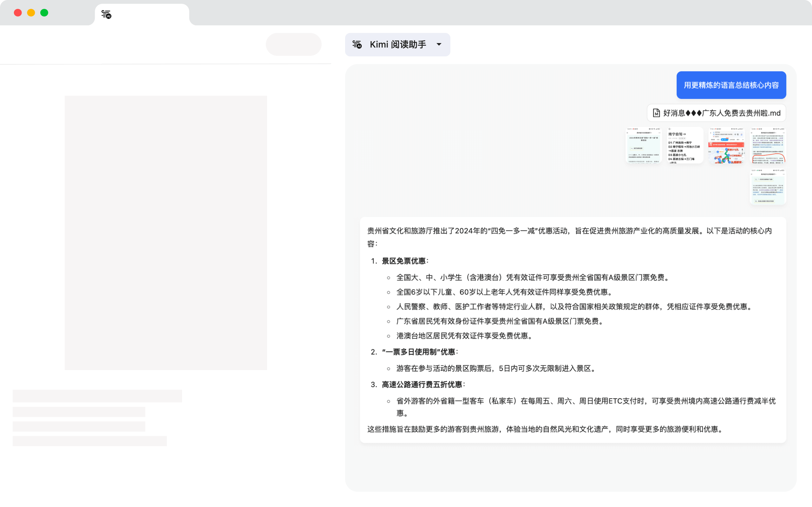Minimize the window with the yellow button
The width and height of the screenshot is (812, 507).
click(x=31, y=12)
